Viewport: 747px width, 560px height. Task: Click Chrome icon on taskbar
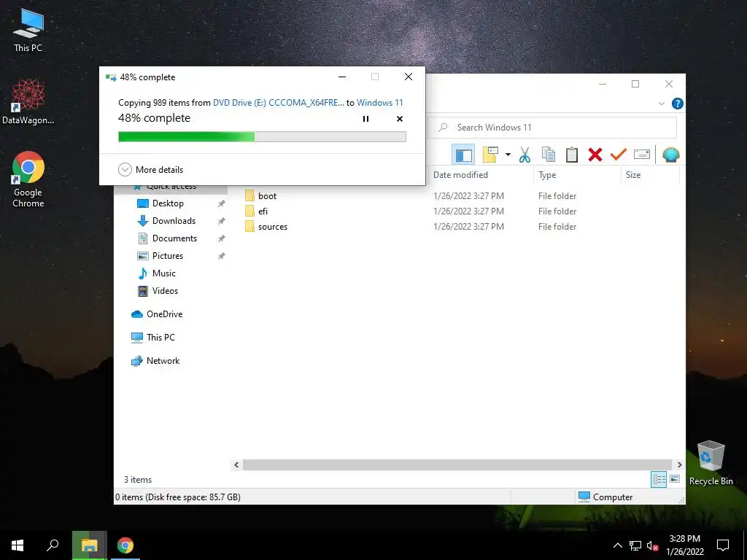pyautogui.click(x=125, y=545)
